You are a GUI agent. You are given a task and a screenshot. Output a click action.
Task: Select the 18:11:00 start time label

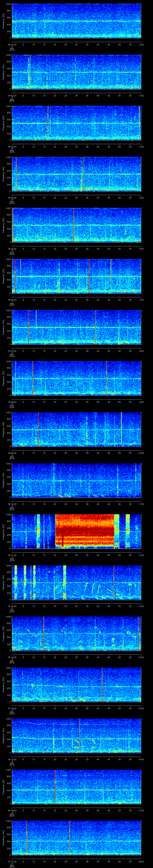[x=12, y=555]
